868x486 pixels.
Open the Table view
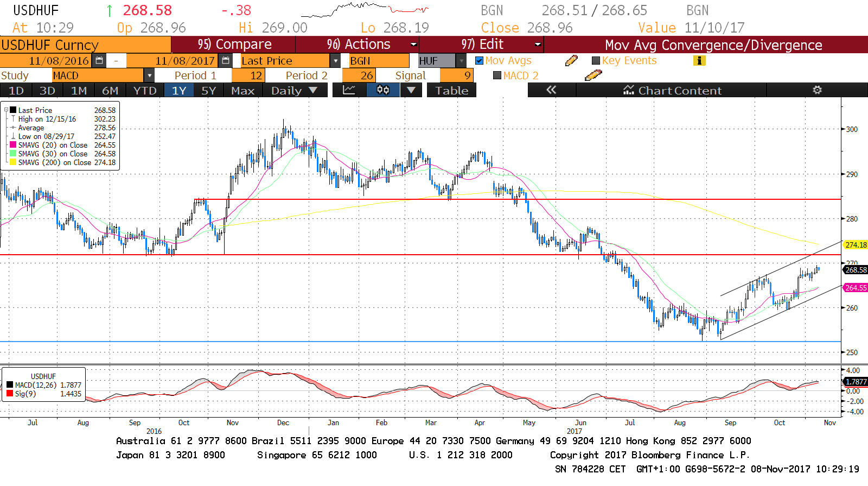pos(452,90)
